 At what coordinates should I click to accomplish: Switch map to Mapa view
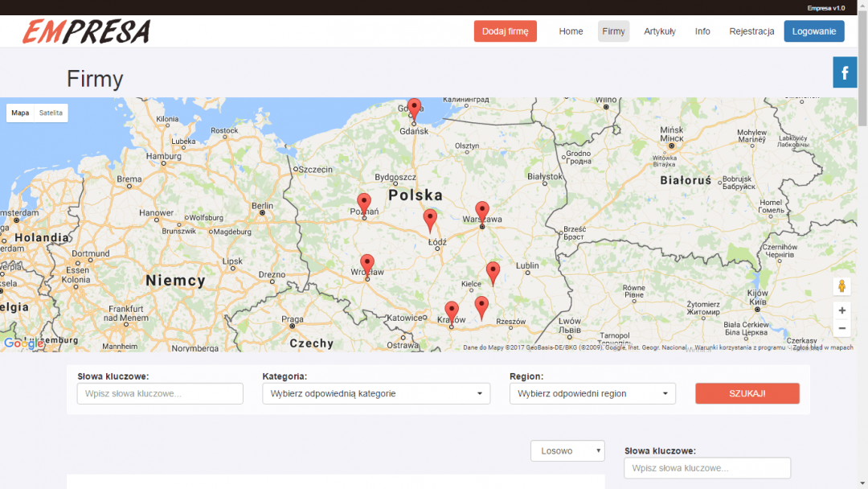20,113
